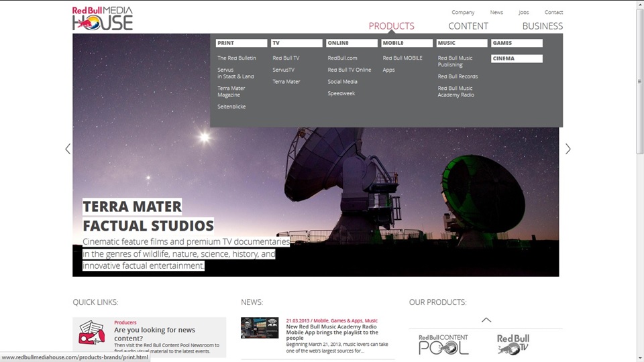Viewport: 644px width, 362px height.
Task: Open the news article thumbnail image
Action: pos(260,328)
